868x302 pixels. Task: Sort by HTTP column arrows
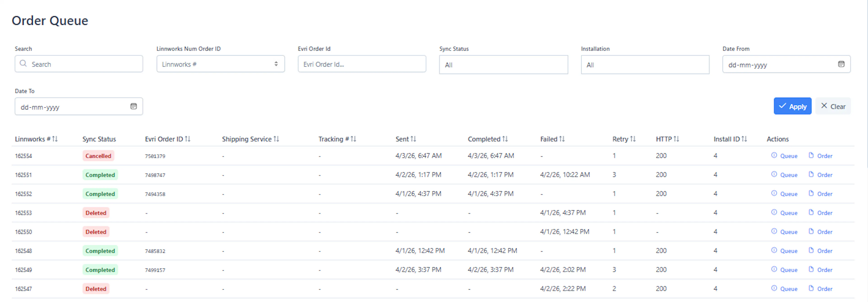click(676, 139)
